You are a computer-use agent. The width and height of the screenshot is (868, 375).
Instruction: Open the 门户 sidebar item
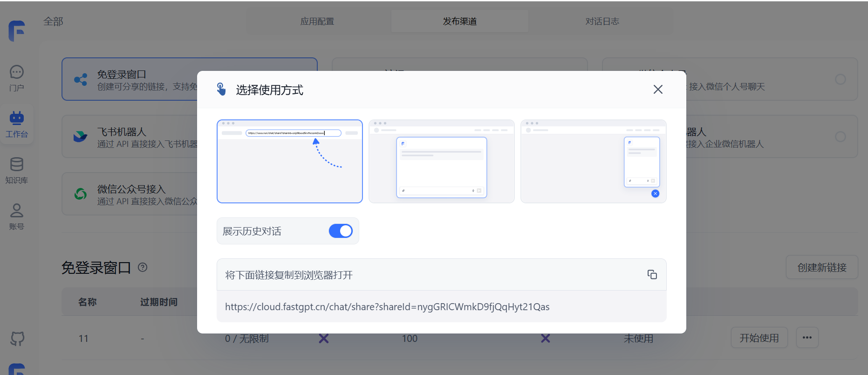(x=17, y=78)
